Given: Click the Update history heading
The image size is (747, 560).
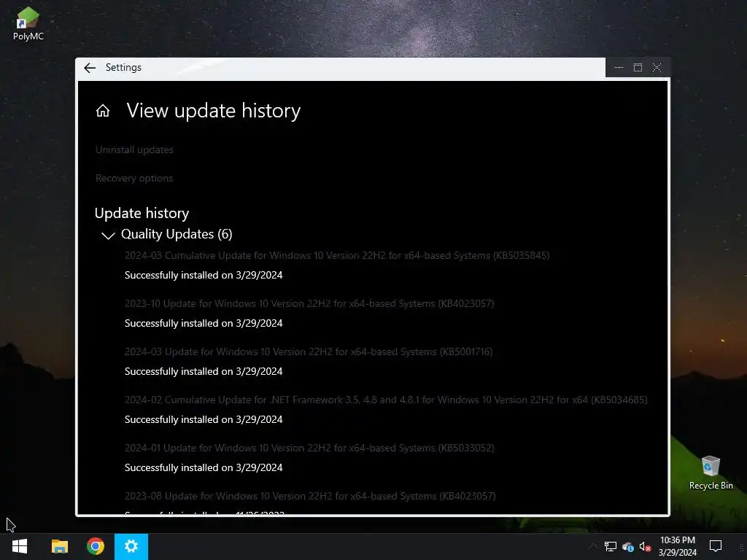Looking at the screenshot, I should pos(142,213).
